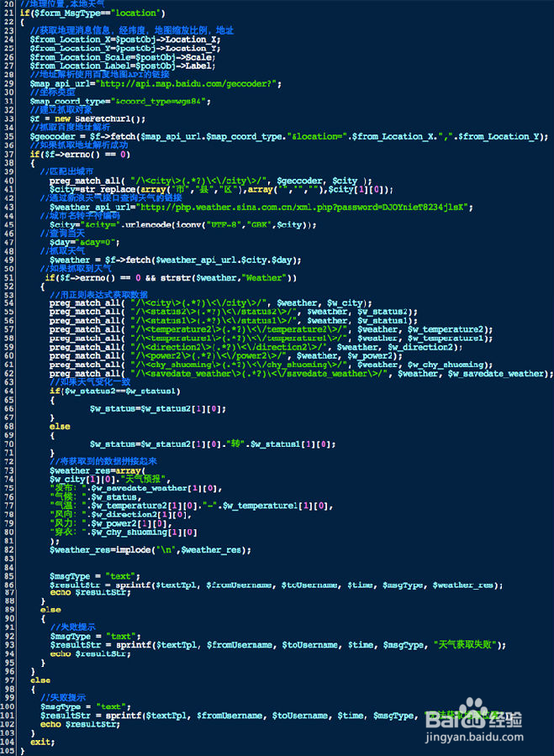Click "echo $resultStr;" on line 87

pos(90,592)
